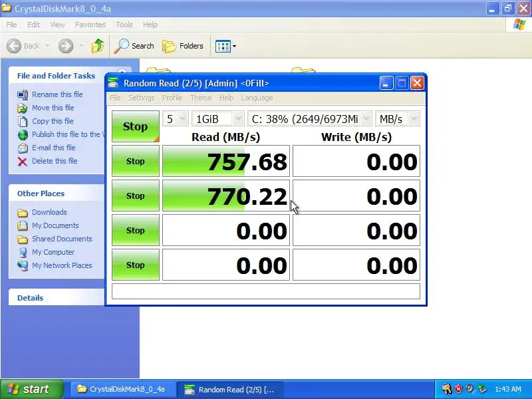This screenshot has width=532, height=399.
Task: Click the My Documents icon in Other Places
Action: pyautogui.click(x=23, y=225)
